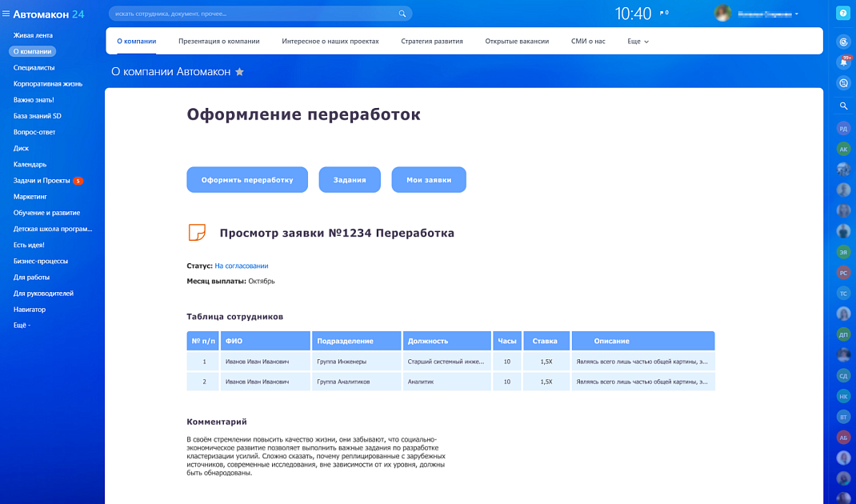Click into the employee search input field
Image resolution: width=856 pixels, height=504 pixels.
(x=252, y=14)
